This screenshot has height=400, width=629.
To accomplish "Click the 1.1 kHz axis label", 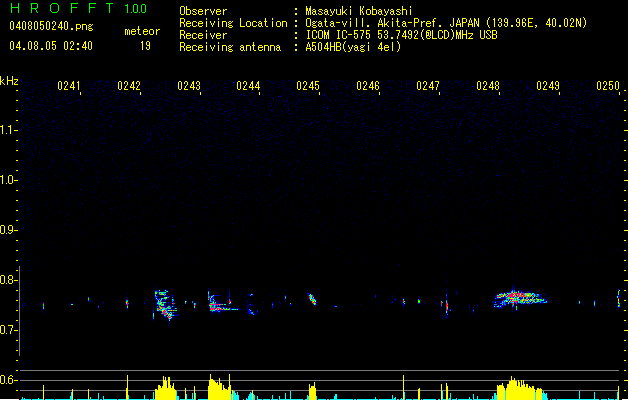I will (x=8, y=130).
